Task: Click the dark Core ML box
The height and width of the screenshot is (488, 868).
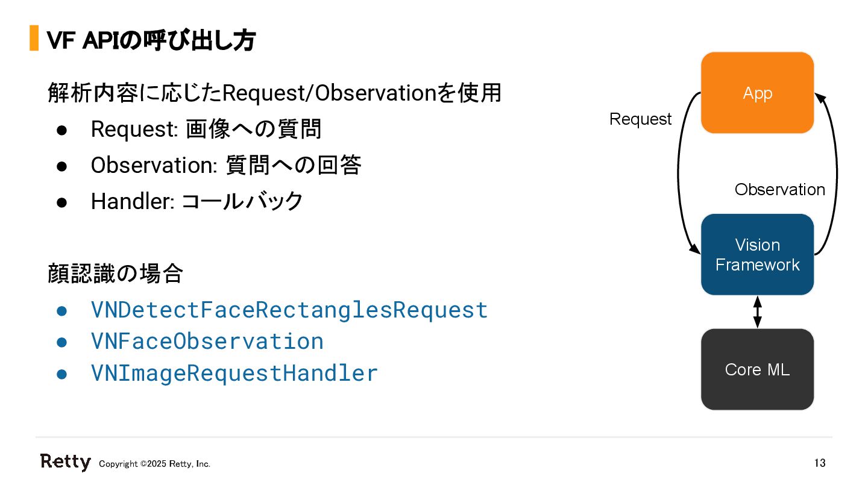Action: [757, 369]
